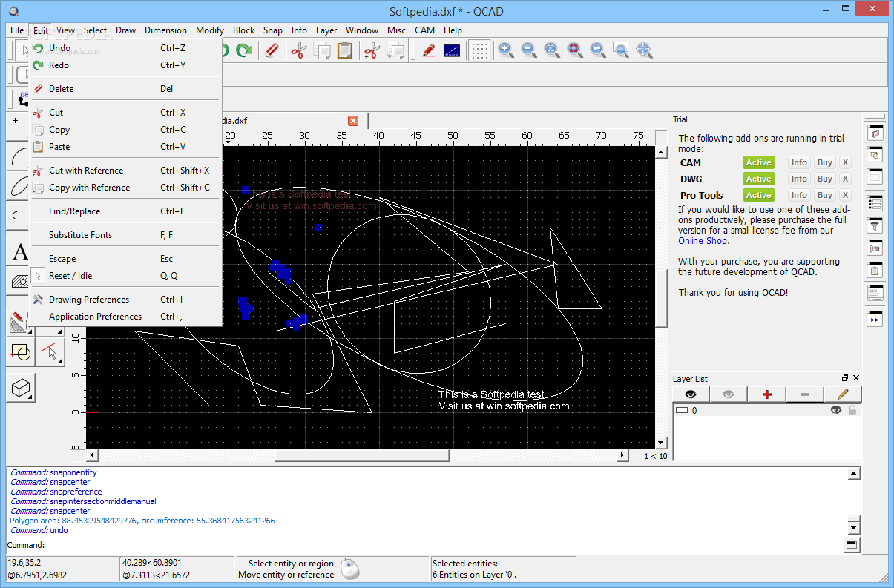Click Buy for CAM add-on
The width and height of the screenshot is (894, 588).
(x=824, y=162)
